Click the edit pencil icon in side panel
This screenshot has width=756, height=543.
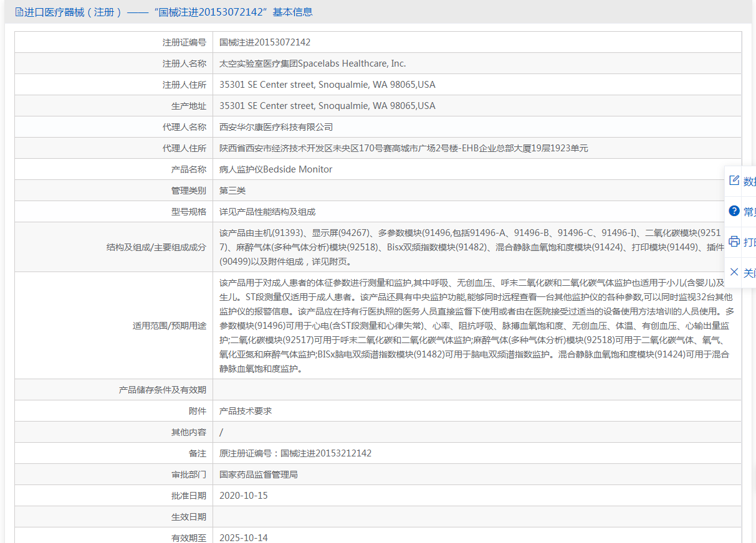tap(734, 181)
